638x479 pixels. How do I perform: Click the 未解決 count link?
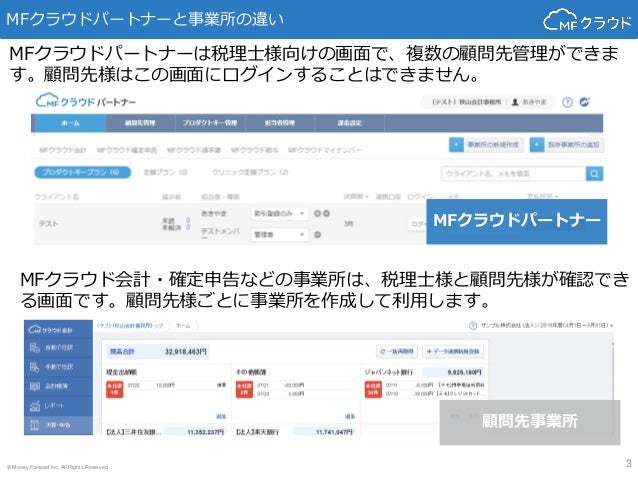pyautogui.click(x=188, y=227)
